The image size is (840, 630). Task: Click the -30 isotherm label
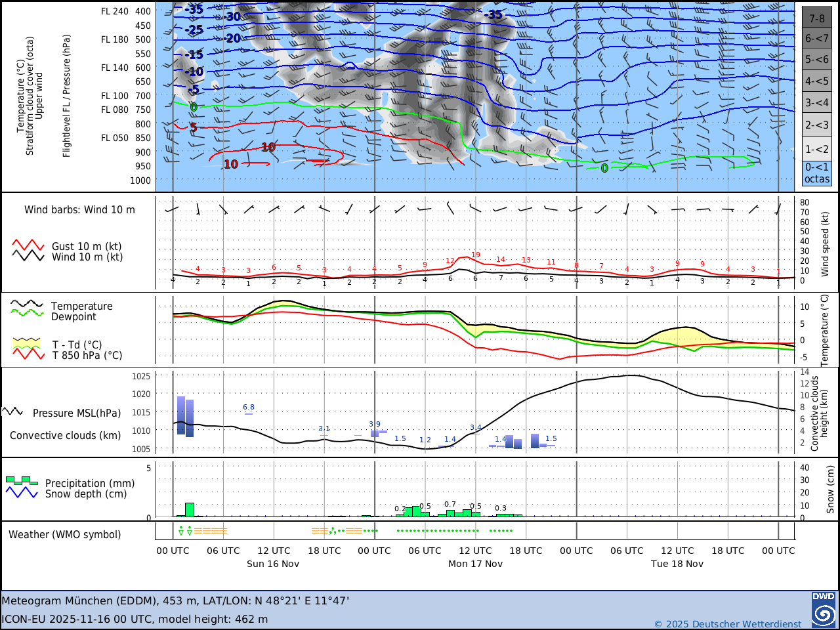click(x=231, y=17)
